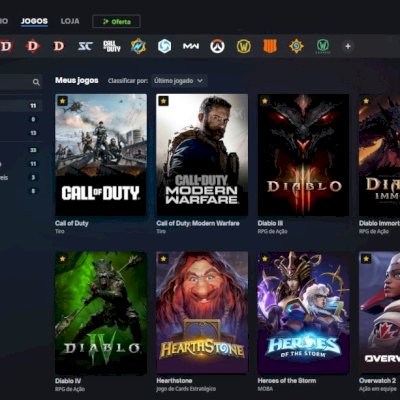Toggle favorite star on Call of Duty cover
Screen dimensions: 400x400
[x=63, y=101]
